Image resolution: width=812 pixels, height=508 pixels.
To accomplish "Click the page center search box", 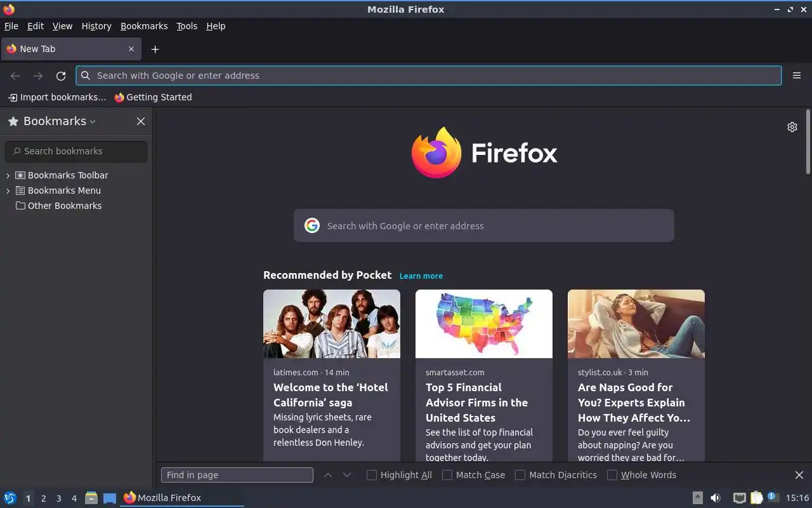I will coord(484,225).
